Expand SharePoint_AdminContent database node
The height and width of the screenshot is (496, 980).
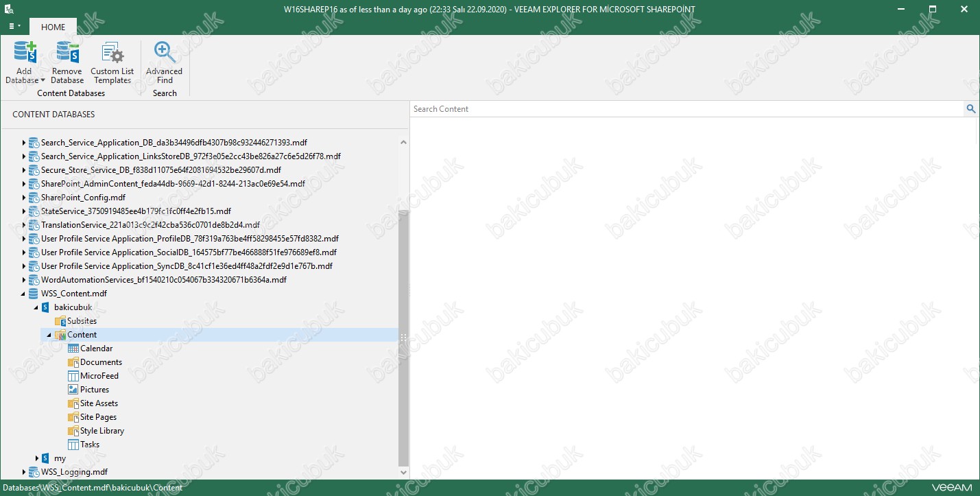click(x=24, y=184)
